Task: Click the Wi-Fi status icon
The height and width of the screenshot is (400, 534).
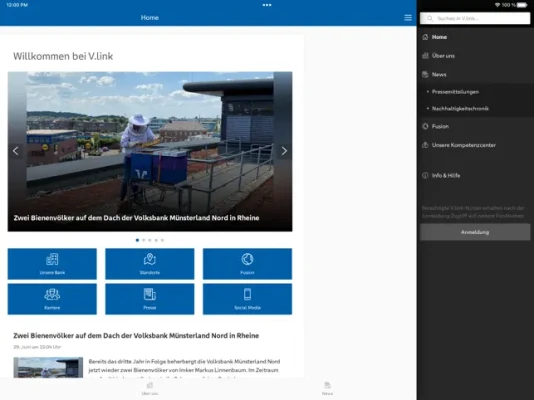Action: click(497, 5)
